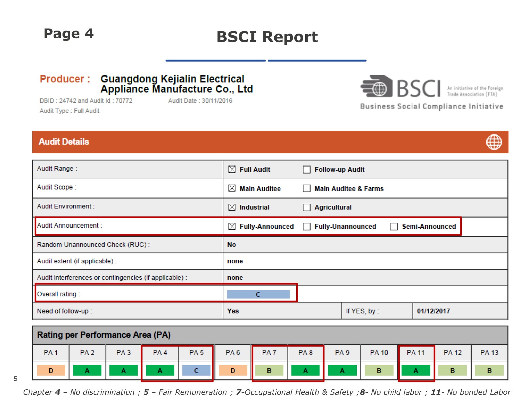Click the PA 13 column header
532x399 pixels.
[489, 352]
